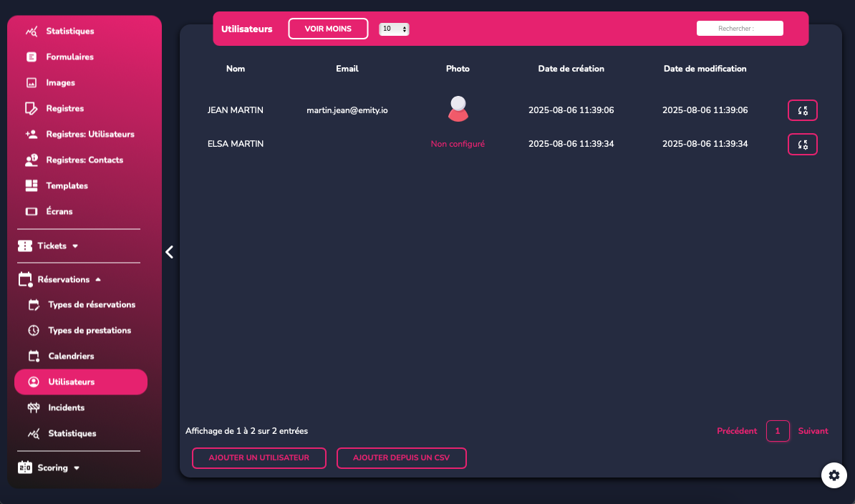Open the Formulaires sidebar icon

coord(32,57)
